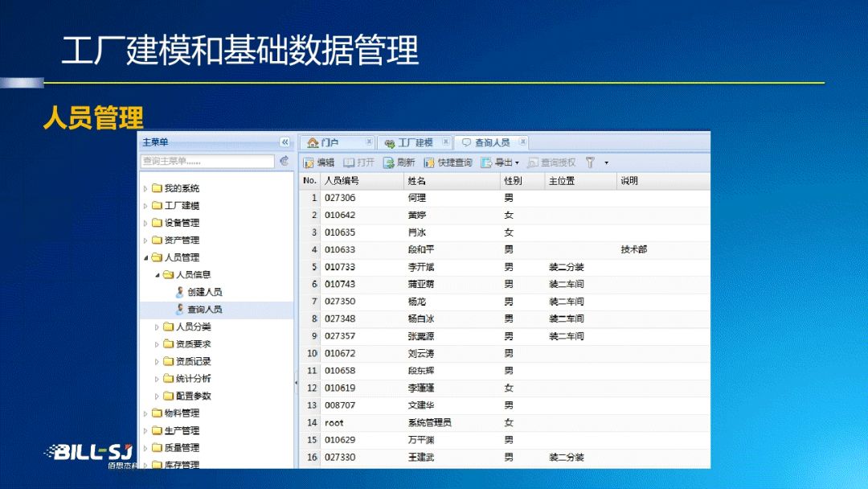
Task: Click the folder icon of 统计分析
Action: [168, 378]
